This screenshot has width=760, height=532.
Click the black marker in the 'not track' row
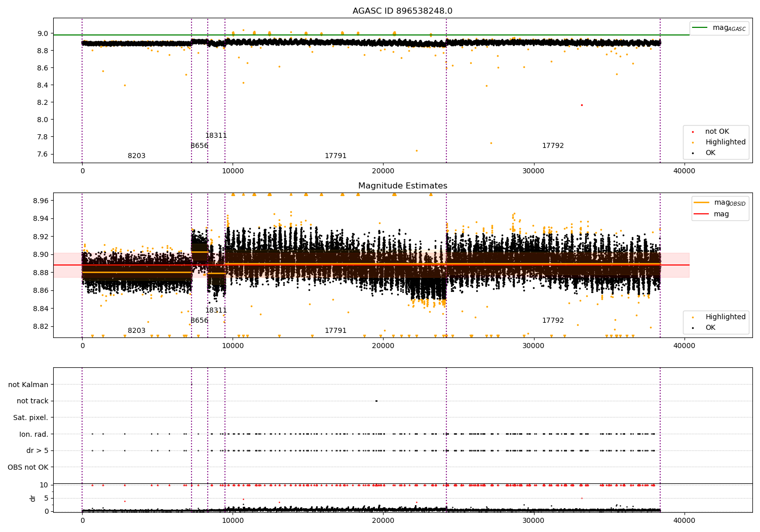(x=376, y=401)
